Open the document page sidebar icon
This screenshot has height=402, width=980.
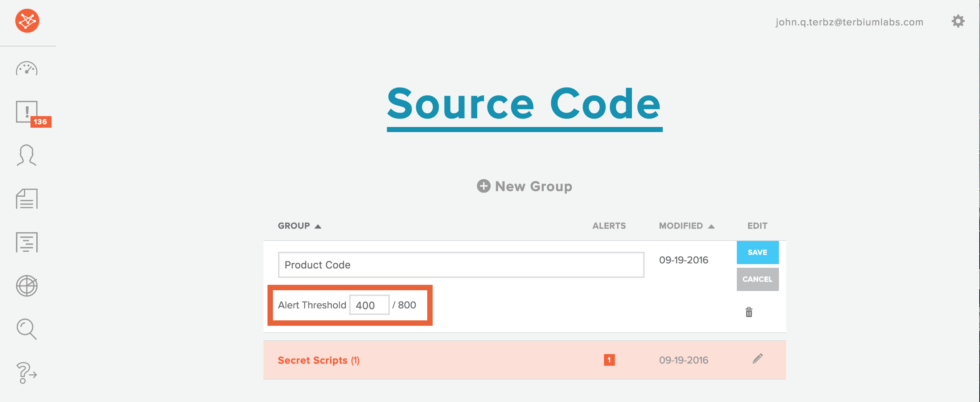click(26, 198)
